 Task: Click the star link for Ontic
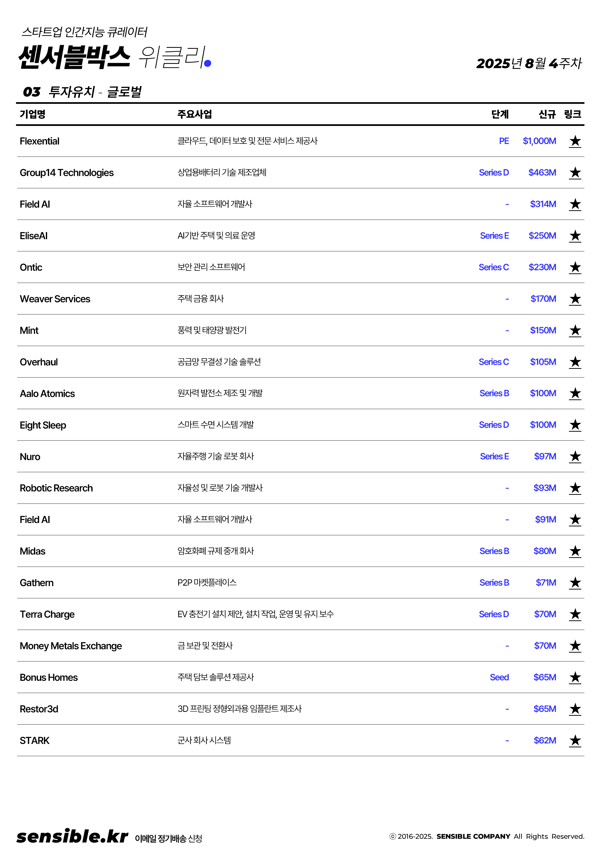(575, 268)
